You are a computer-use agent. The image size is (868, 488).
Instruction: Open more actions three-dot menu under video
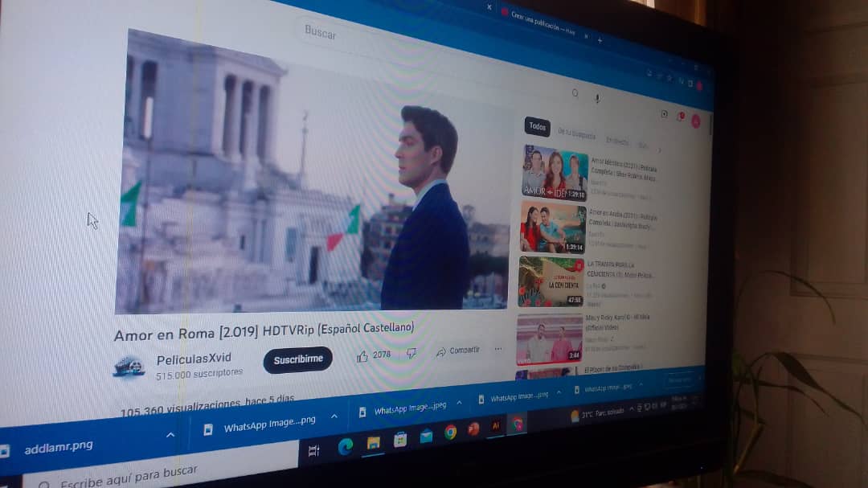point(498,349)
